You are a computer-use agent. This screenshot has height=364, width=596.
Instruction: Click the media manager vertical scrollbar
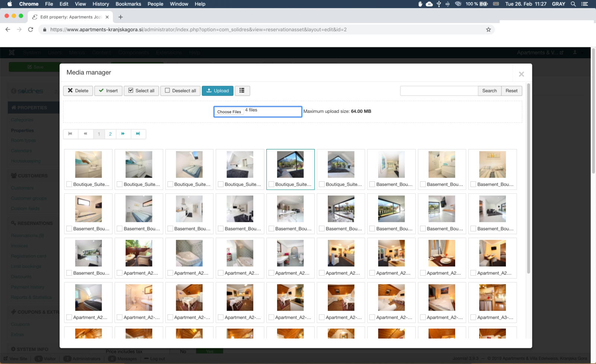tap(528, 179)
